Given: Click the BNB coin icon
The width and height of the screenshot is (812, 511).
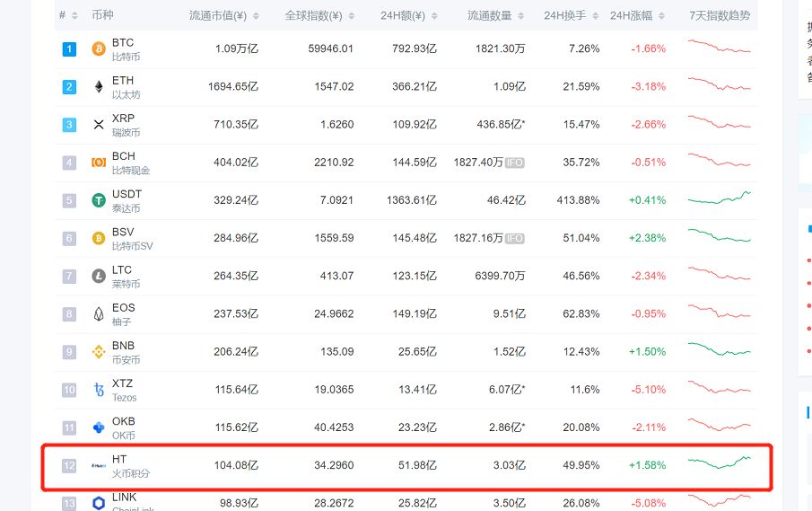Looking at the screenshot, I should pos(99,352).
